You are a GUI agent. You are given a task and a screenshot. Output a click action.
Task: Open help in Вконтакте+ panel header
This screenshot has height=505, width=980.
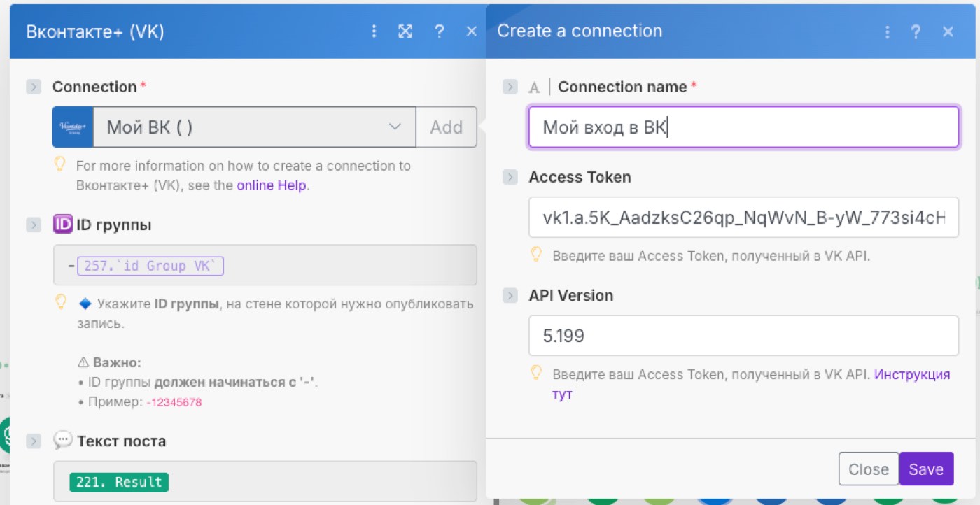[439, 31]
